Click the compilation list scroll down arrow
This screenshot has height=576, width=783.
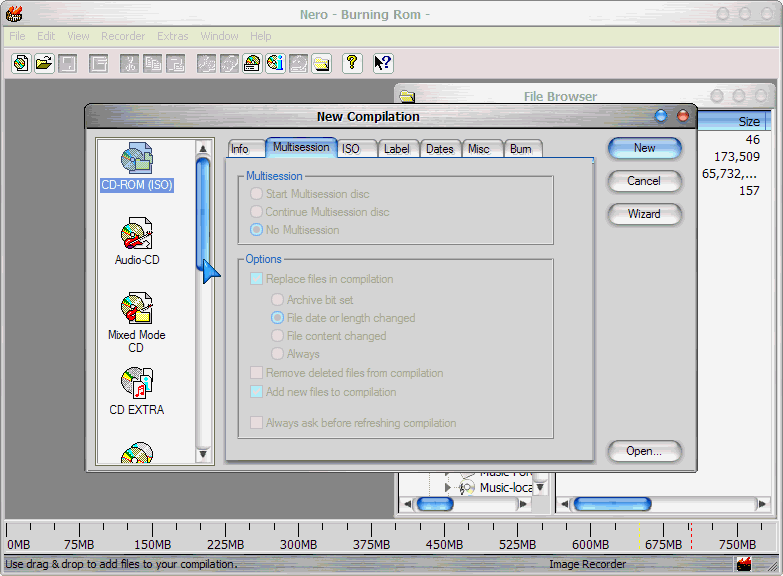pyautogui.click(x=203, y=454)
